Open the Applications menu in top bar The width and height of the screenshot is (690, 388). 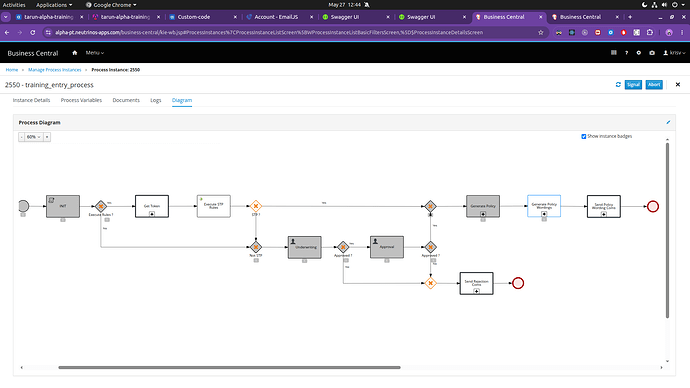pyautogui.click(x=54, y=5)
